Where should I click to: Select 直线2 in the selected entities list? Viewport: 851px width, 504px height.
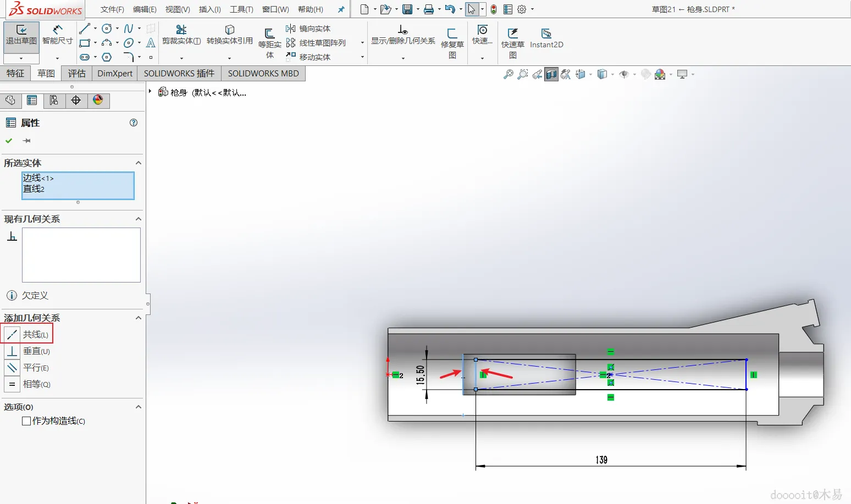(34, 189)
